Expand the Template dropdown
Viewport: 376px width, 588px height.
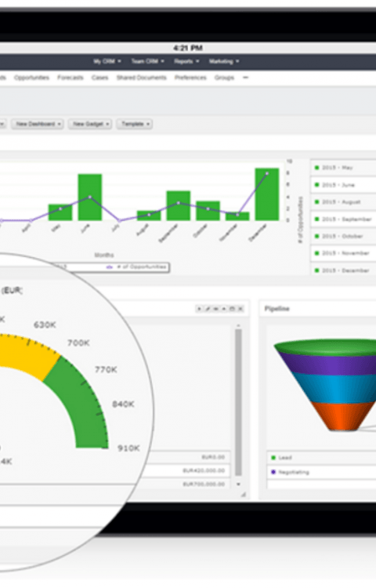pyautogui.click(x=135, y=124)
